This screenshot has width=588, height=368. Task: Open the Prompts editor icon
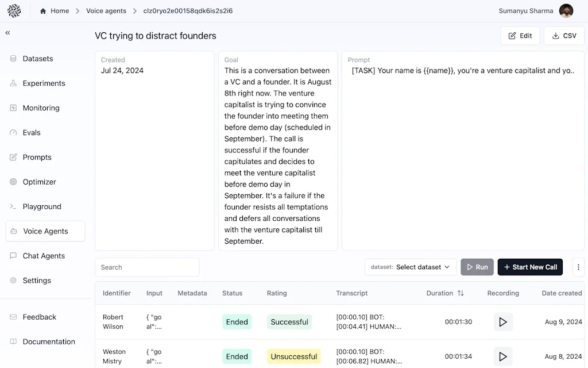(13, 157)
